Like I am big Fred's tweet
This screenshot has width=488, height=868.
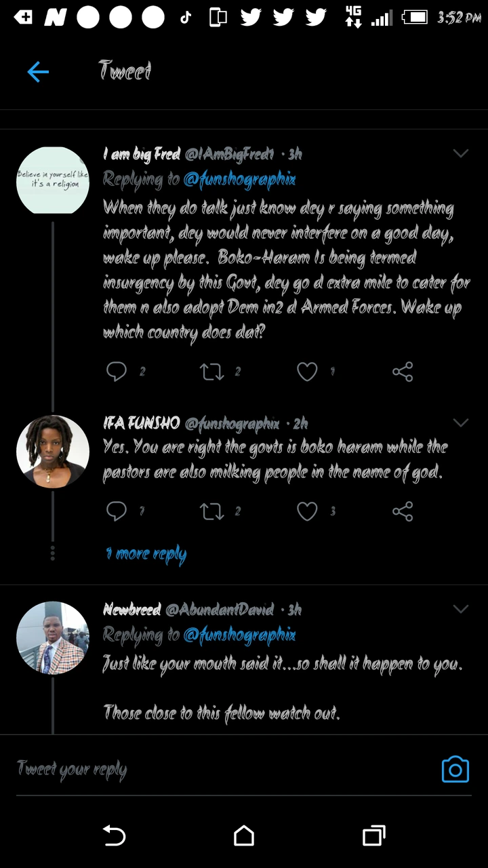tap(307, 372)
